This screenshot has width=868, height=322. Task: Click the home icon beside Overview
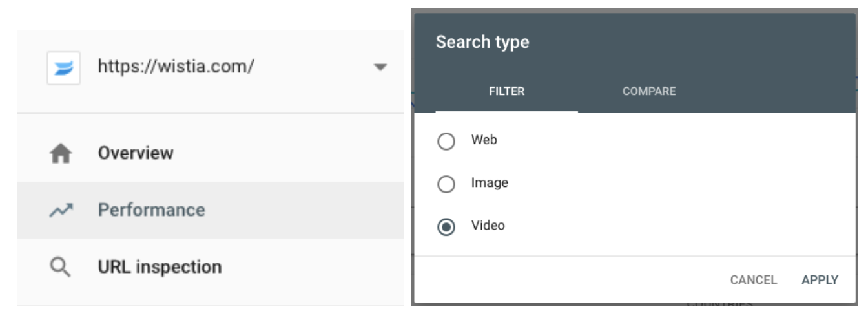61,154
